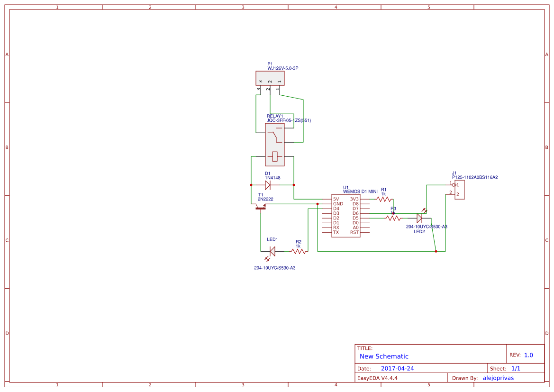Screen dimensions: 554x392
Task: Click the RST pin on the Wemos
Action: [x=354, y=232]
